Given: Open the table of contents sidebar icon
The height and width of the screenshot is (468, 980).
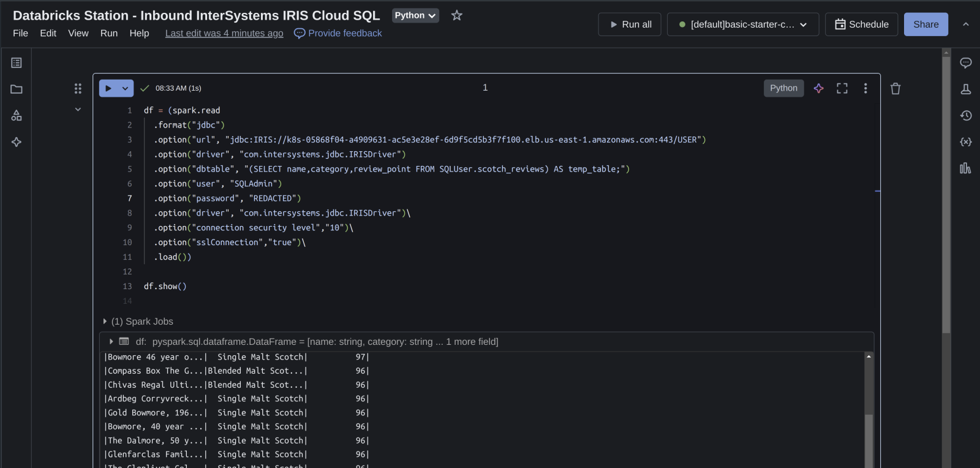Looking at the screenshot, I should coord(17,63).
